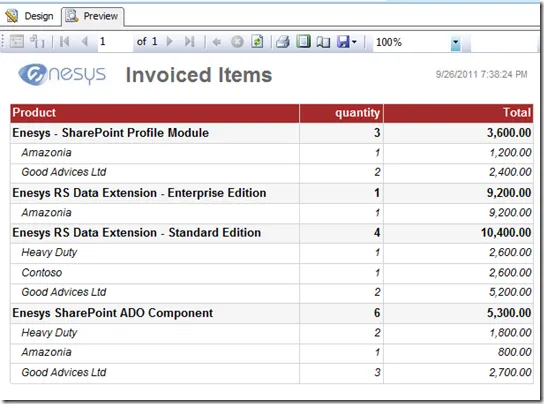Click Amazonia under SharePoint Profile Module
The height and width of the screenshot is (404, 544).
46,152
